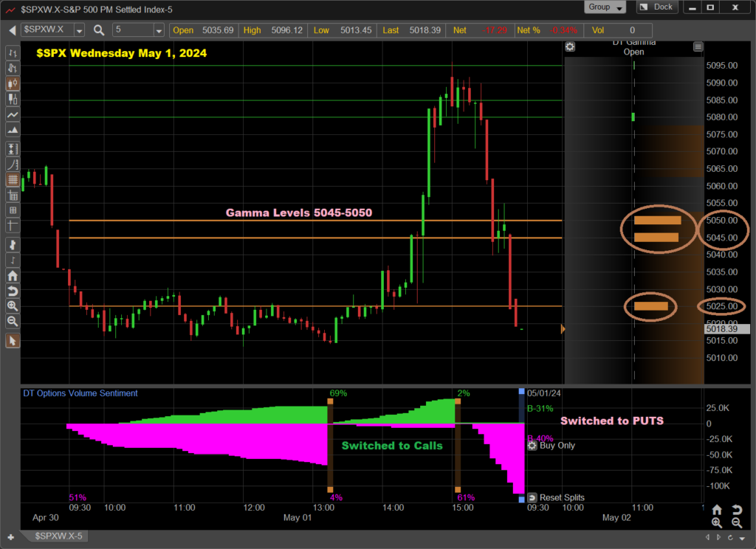Image resolution: width=756 pixels, height=549 pixels.
Task: Expand the interval dropdown showing 5
Action: [158, 30]
